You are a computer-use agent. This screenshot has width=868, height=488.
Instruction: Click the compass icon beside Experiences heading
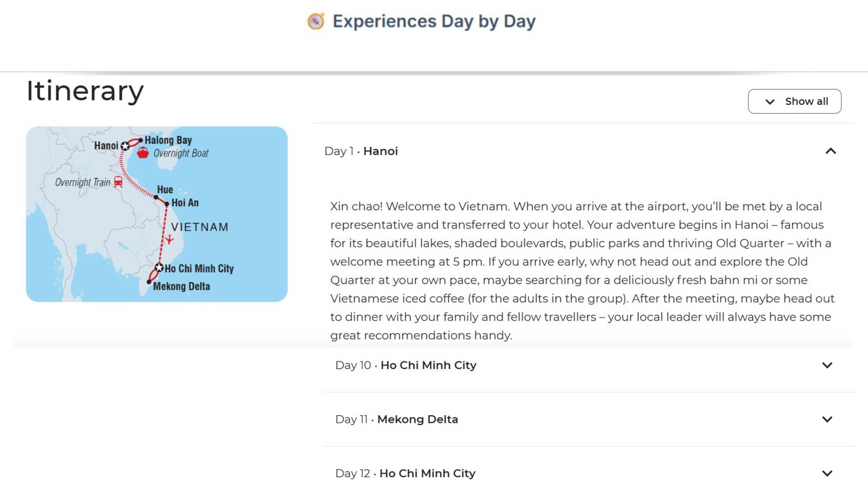[x=316, y=21]
